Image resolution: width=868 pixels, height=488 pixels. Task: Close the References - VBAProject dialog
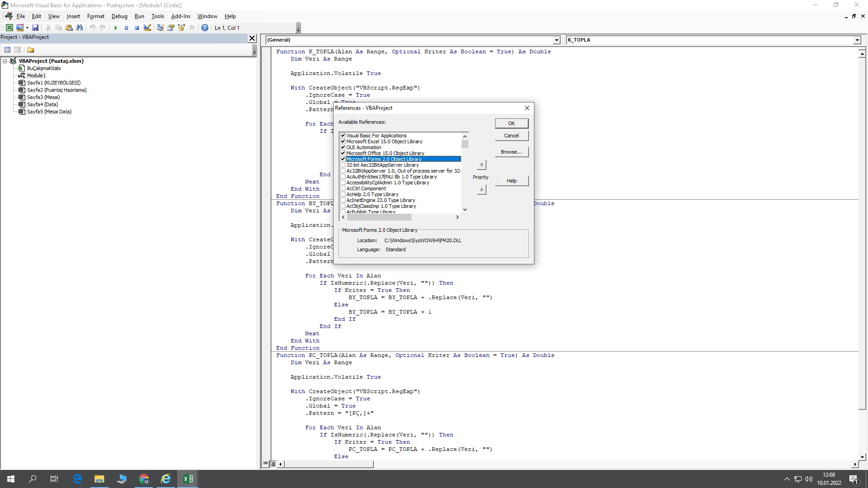click(527, 108)
